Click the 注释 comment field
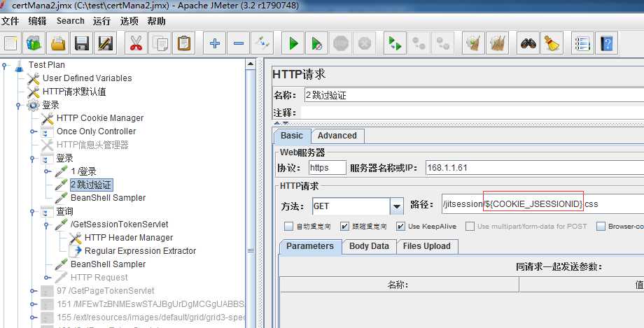644x328 pixels. coord(472,113)
